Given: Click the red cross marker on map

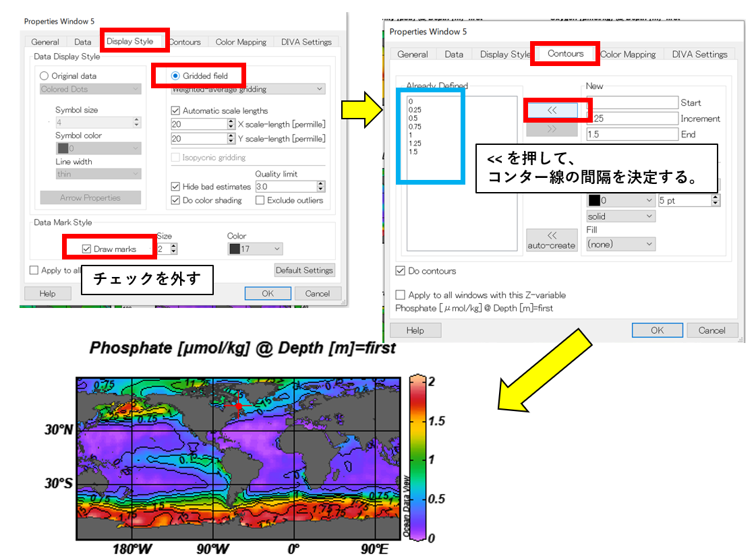Looking at the screenshot, I should [x=237, y=406].
